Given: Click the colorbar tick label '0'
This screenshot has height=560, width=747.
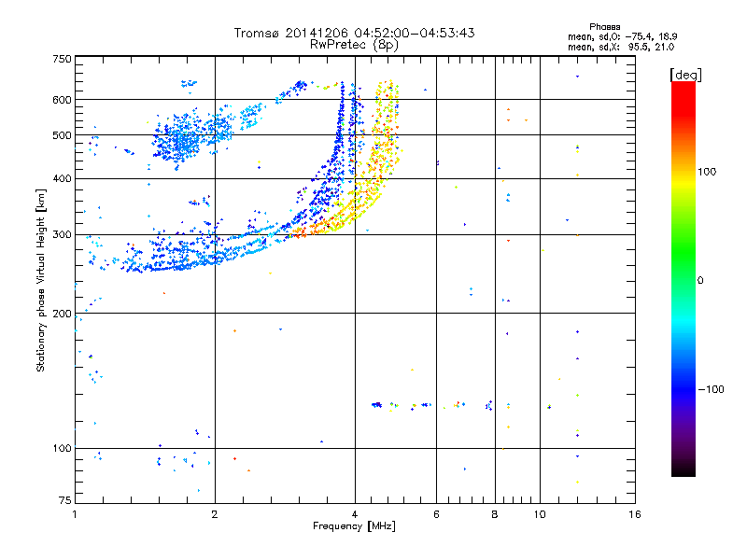Looking at the screenshot, I should [700, 281].
